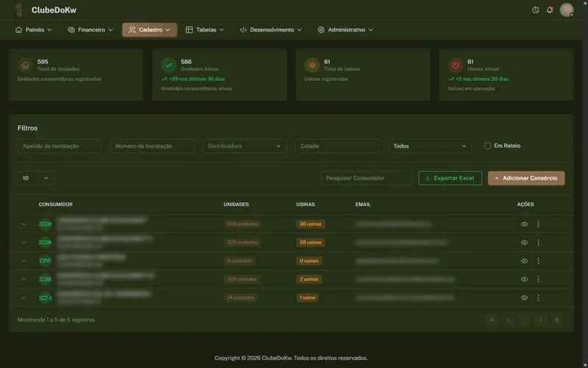Open the notifications bell
The width and height of the screenshot is (588, 368).
[x=550, y=10]
